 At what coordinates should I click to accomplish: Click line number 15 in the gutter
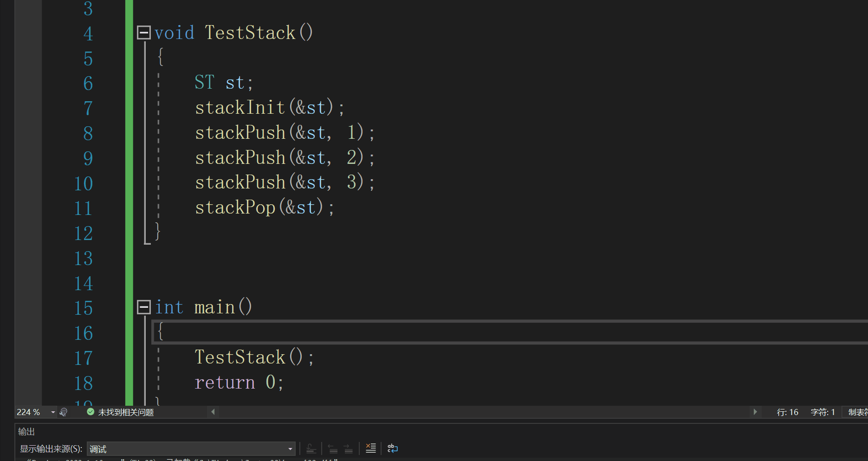tap(84, 308)
